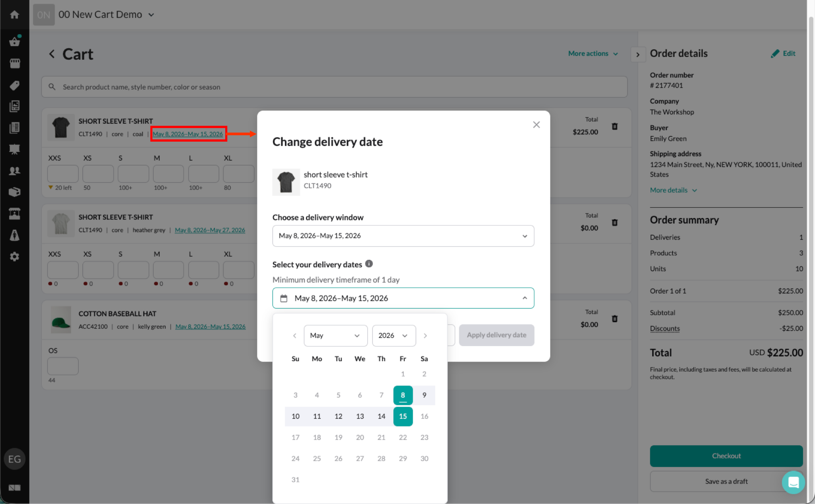Delete the coal t-shirt with trash icon
The width and height of the screenshot is (815, 504).
(614, 126)
